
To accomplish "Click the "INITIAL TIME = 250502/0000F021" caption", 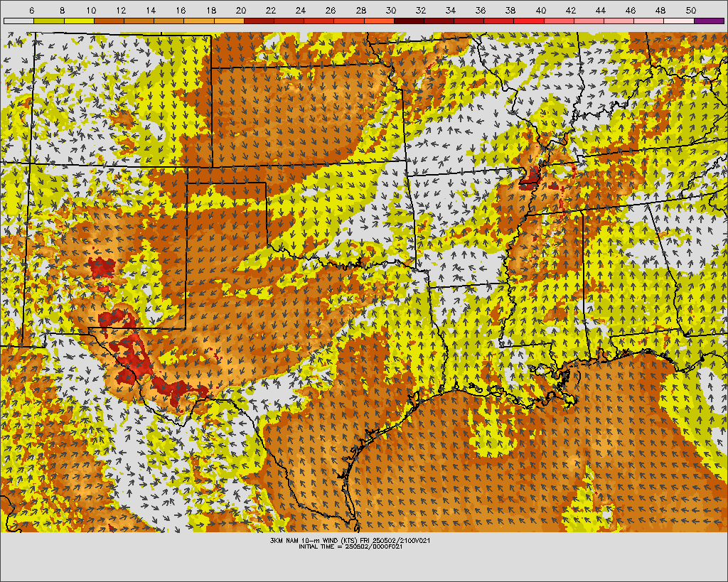I will pos(350,546).
